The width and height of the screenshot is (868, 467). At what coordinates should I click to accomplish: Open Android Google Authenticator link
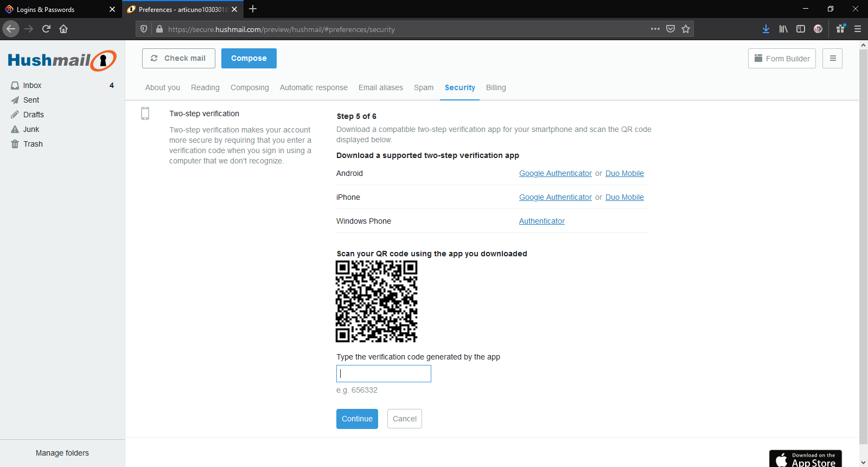coord(556,173)
